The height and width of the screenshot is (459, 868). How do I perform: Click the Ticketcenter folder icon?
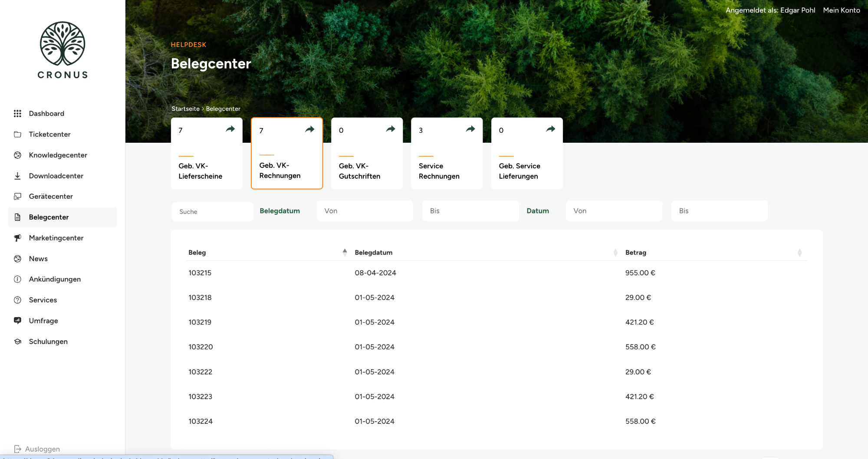click(x=17, y=134)
